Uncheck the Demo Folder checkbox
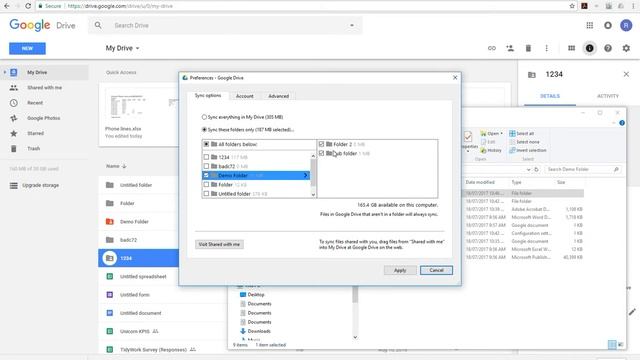This screenshot has width=640, height=360. (x=206, y=176)
